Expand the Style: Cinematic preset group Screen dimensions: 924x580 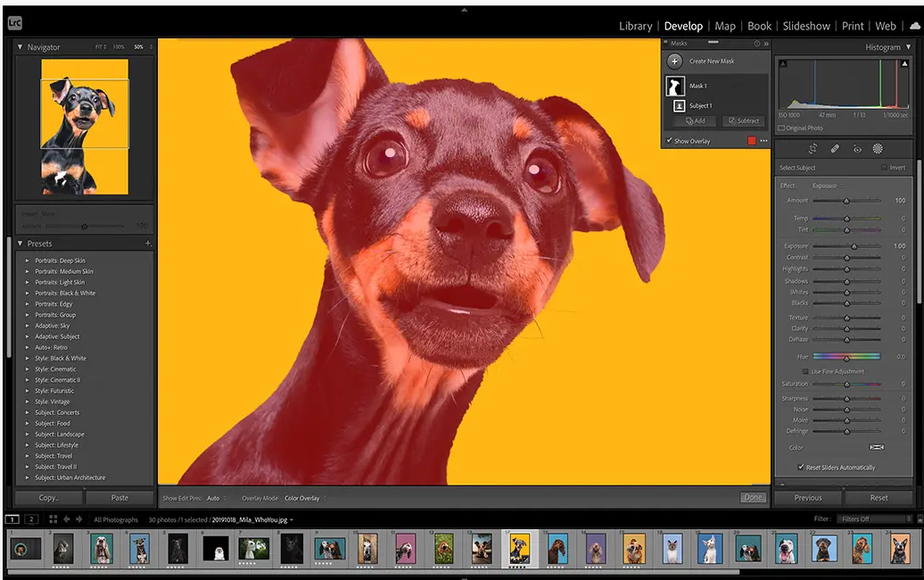coord(28,369)
